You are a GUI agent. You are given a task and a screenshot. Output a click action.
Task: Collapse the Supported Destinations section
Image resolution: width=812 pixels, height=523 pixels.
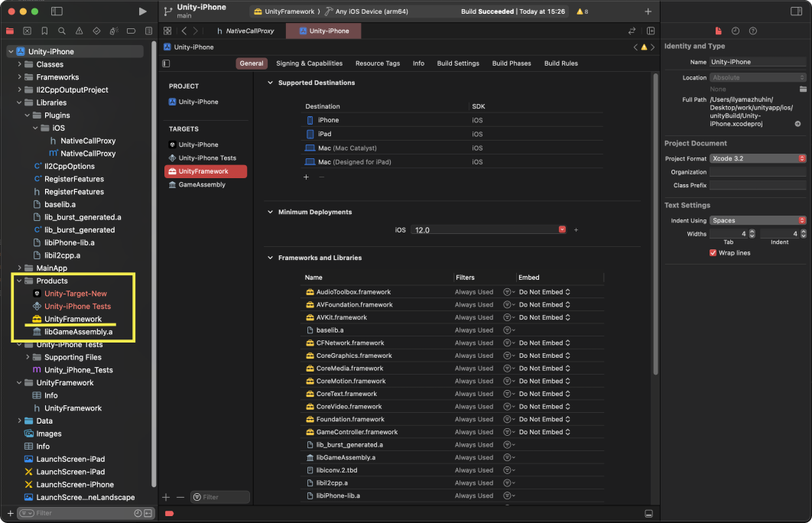point(270,83)
